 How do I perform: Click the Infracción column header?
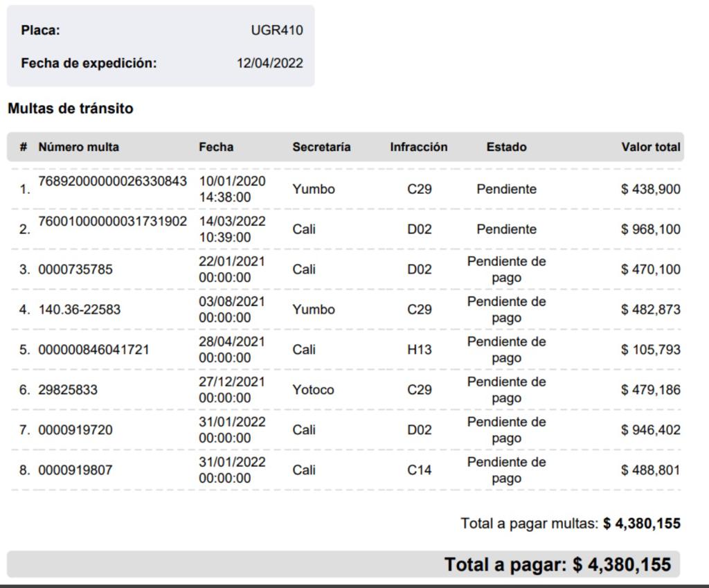[418, 147]
